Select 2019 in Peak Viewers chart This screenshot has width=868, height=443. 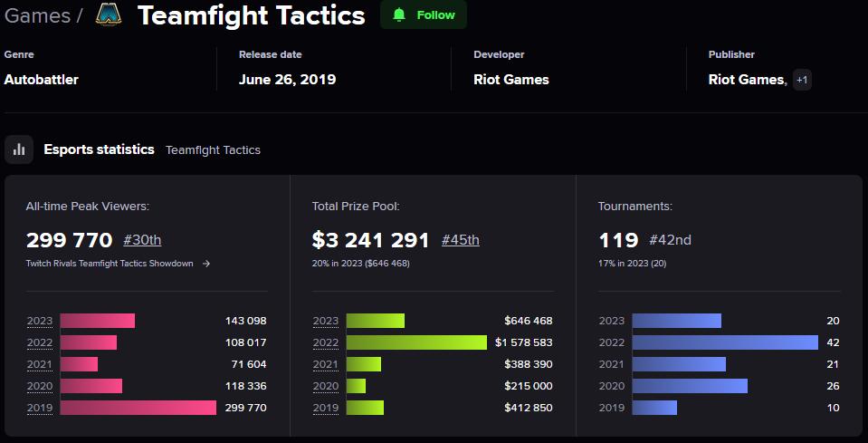pos(40,408)
